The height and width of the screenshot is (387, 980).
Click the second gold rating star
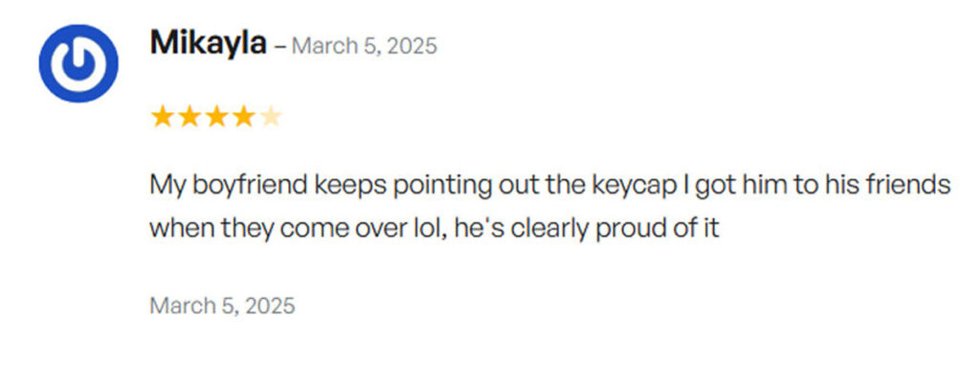[x=189, y=116]
